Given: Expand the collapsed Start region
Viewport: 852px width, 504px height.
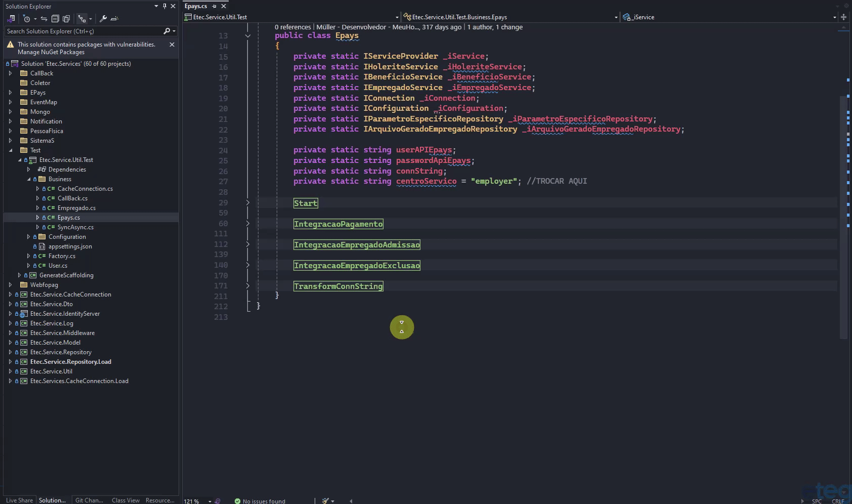Looking at the screenshot, I should pos(248,203).
